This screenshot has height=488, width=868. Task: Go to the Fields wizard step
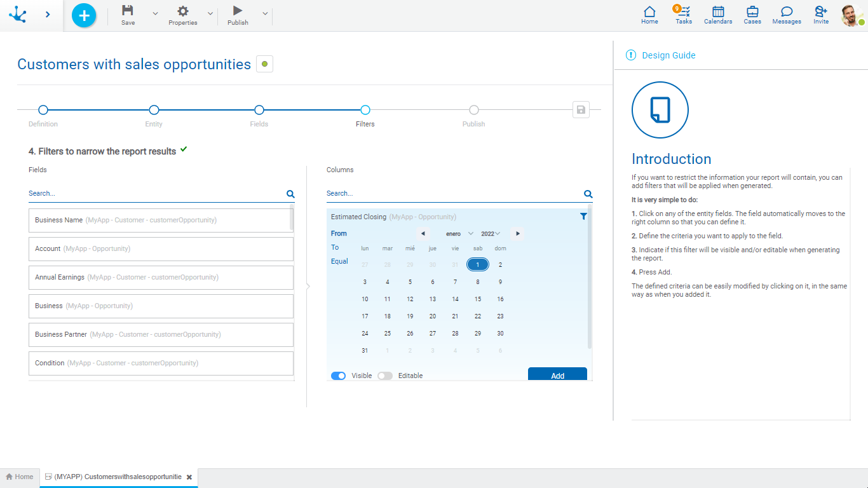click(259, 111)
